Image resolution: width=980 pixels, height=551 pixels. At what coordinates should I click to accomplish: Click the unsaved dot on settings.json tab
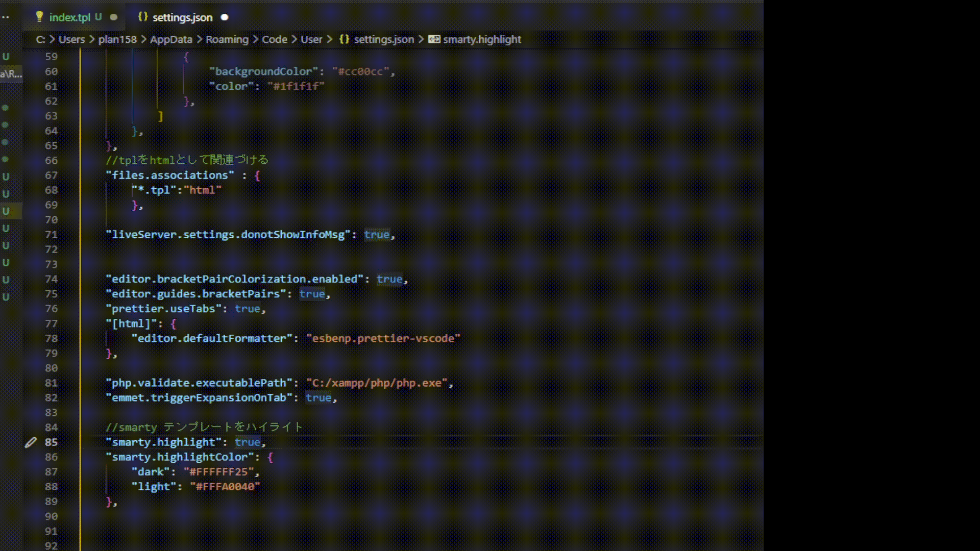pyautogui.click(x=225, y=17)
